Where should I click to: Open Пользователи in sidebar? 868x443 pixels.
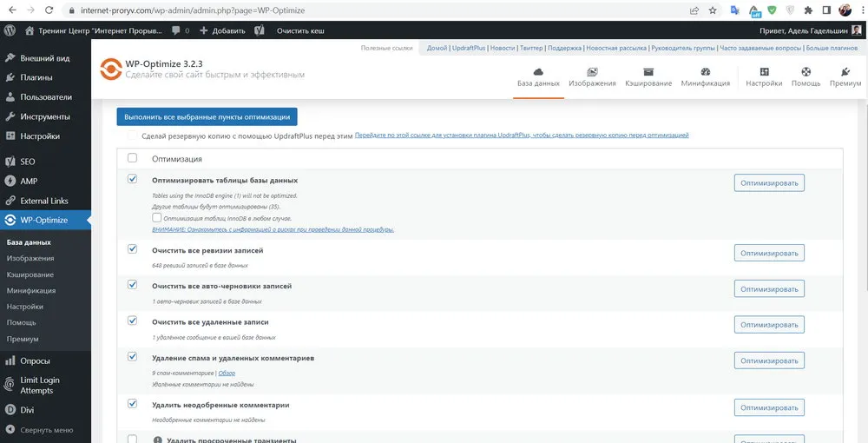pos(45,97)
